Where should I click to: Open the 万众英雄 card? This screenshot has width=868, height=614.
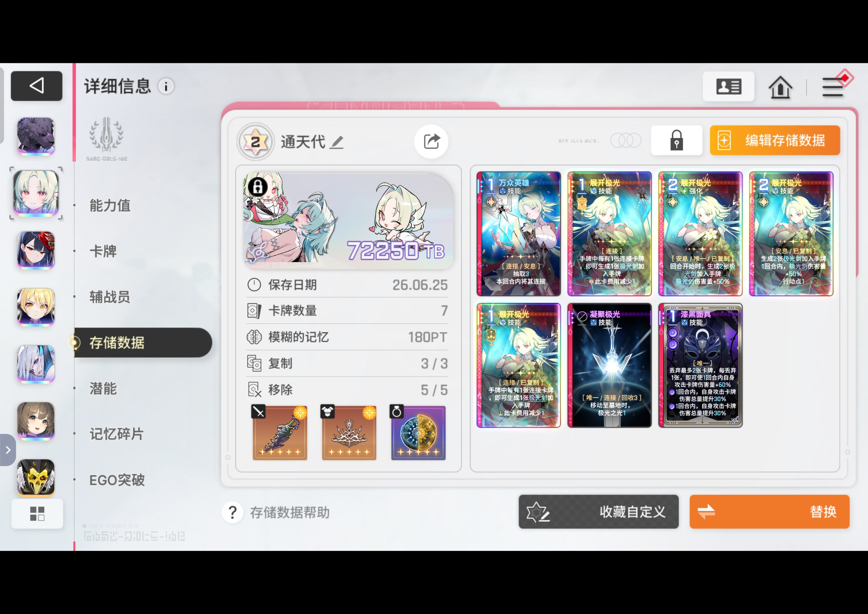click(518, 234)
